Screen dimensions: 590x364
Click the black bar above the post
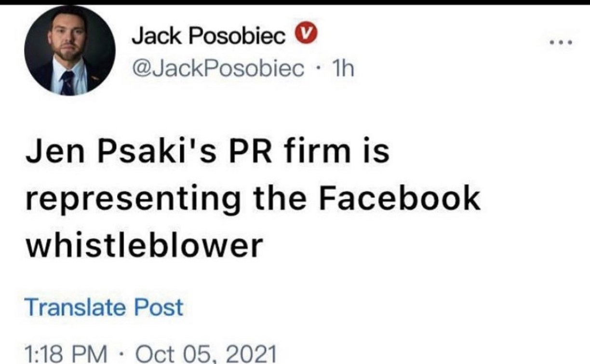click(x=295, y=2)
